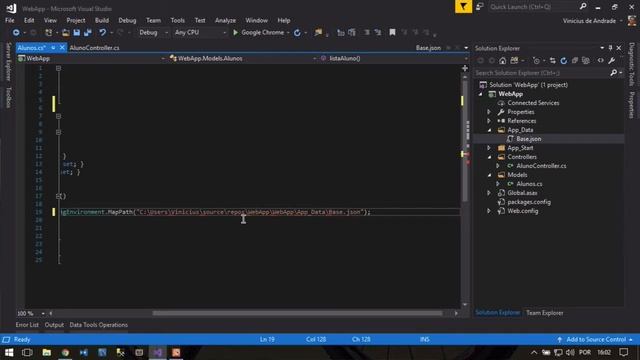Open the Build menu
Image resolution: width=640 pixels, height=360 pixels.
tap(102, 20)
